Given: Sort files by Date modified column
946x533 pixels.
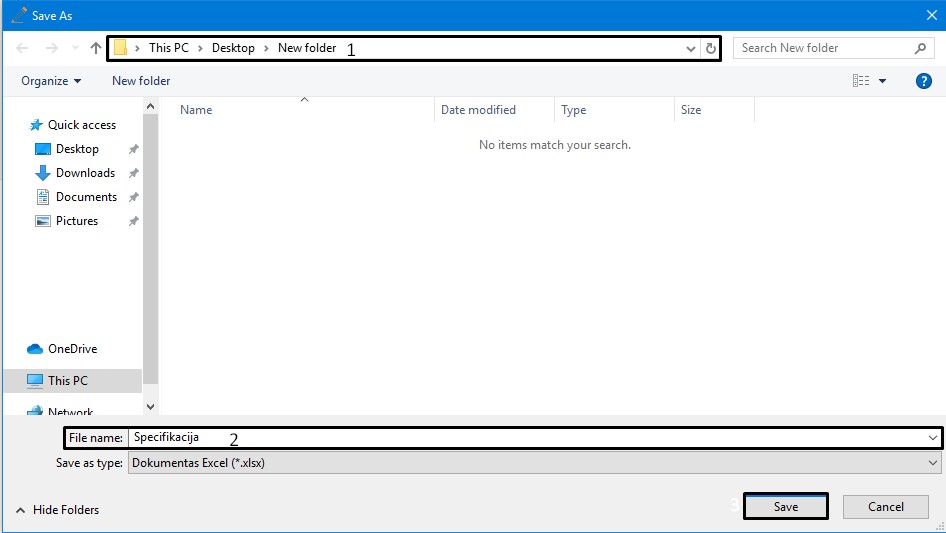Looking at the screenshot, I should (478, 110).
